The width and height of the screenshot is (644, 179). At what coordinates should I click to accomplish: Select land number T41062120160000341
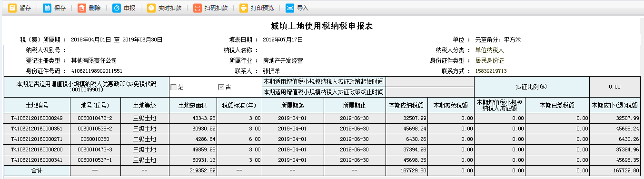click(x=37, y=160)
